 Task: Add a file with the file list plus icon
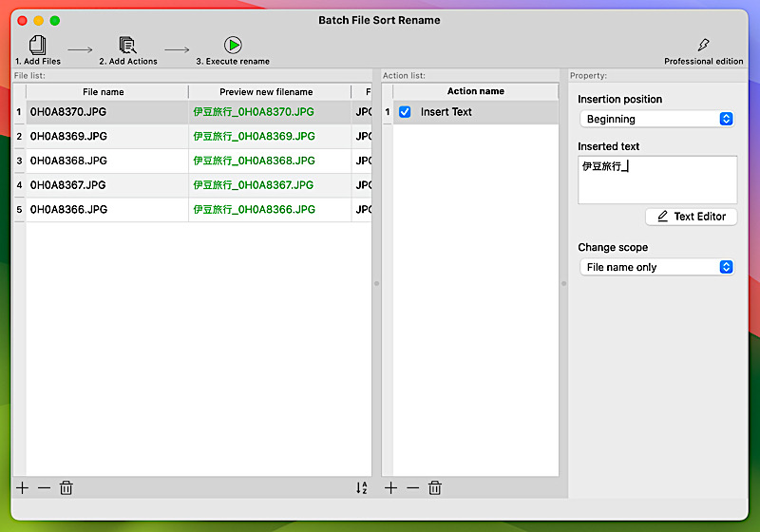(23, 487)
